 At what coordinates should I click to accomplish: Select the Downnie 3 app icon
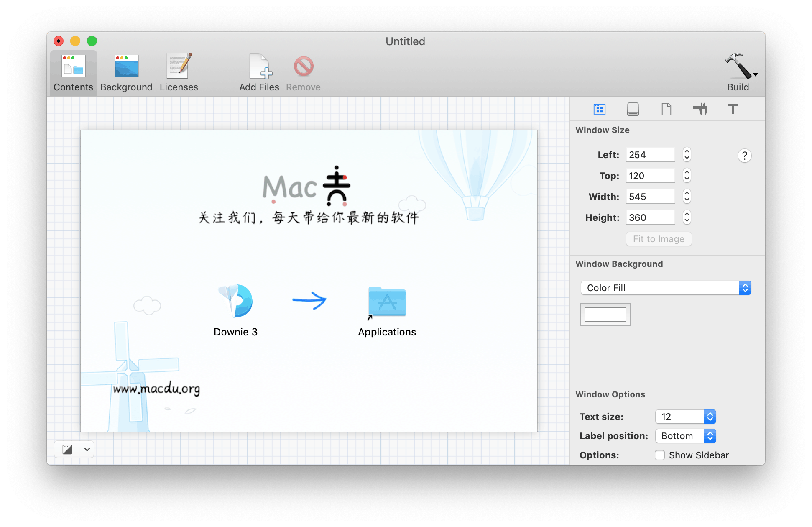(x=235, y=301)
